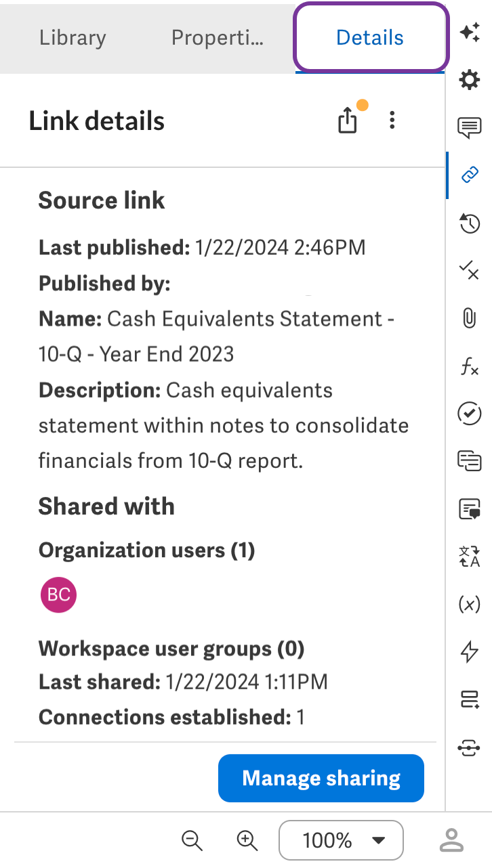Open the 100% zoom level dropdown
This screenshot has height=868, width=492.
(341, 840)
